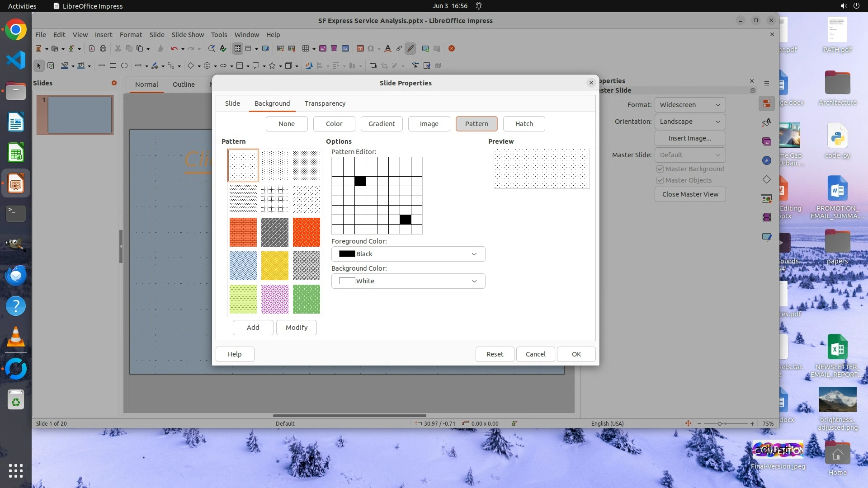The image size is (868, 488).
Task: Toggle the top-left cell in Pattern Editor
Action: (337, 162)
